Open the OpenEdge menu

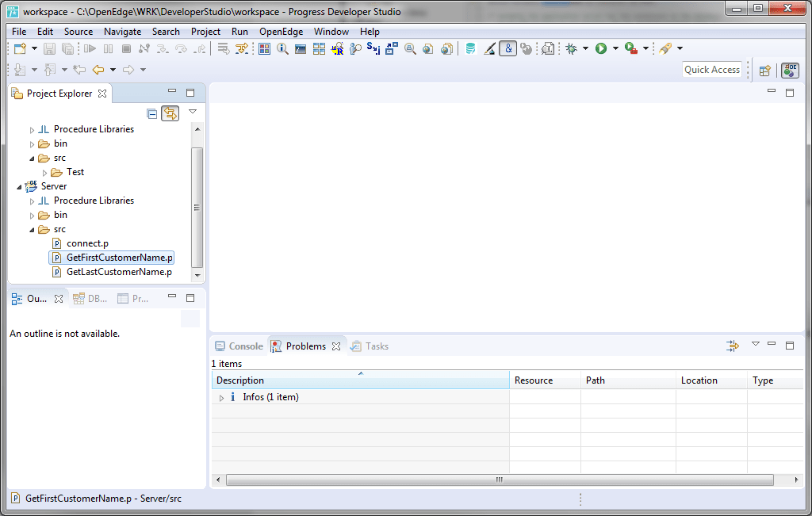282,32
